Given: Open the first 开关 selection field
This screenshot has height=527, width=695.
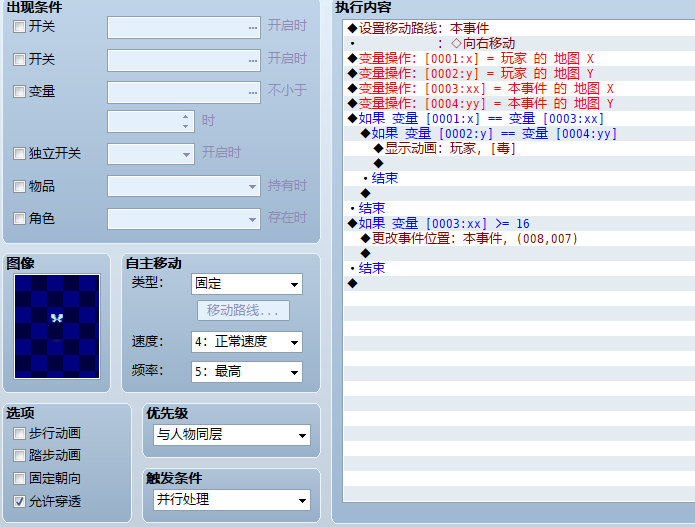Looking at the screenshot, I should coord(184,27).
